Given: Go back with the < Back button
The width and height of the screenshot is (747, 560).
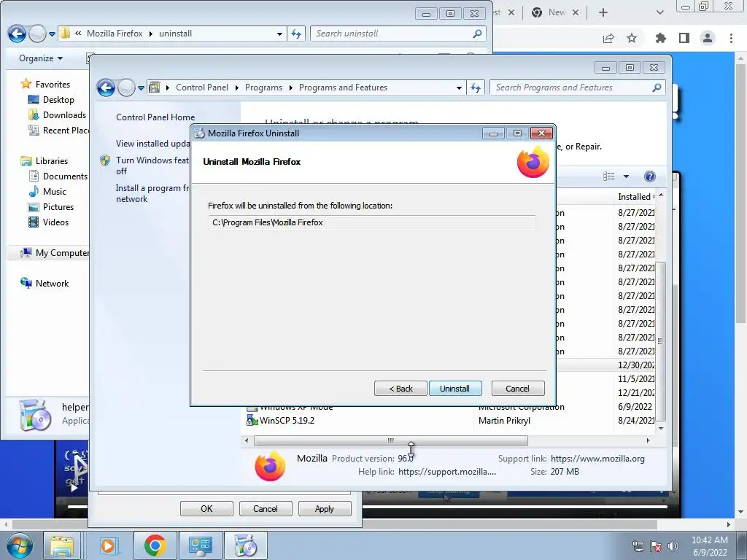Looking at the screenshot, I should pyautogui.click(x=400, y=389).
